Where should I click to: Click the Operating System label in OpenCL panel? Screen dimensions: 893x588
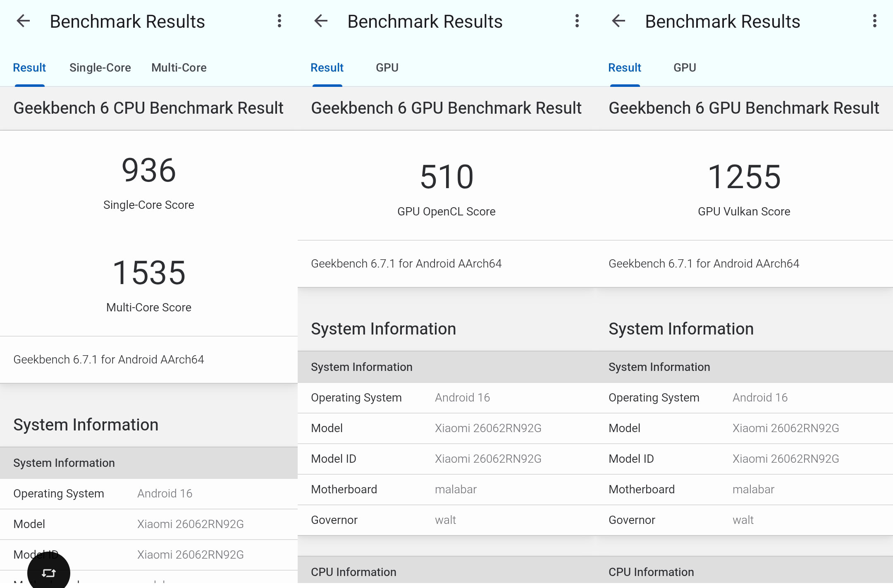[x=356, y=397]
